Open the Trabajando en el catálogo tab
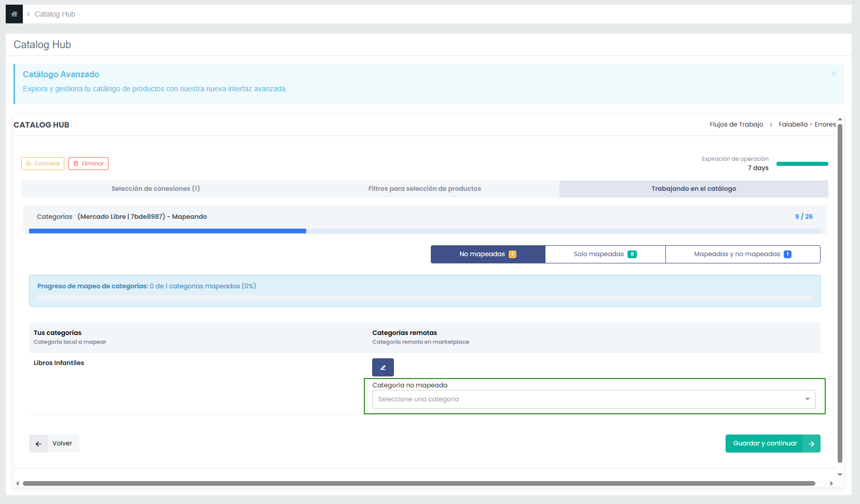This screenshot has height=504, width=860. tap(693, 189)
